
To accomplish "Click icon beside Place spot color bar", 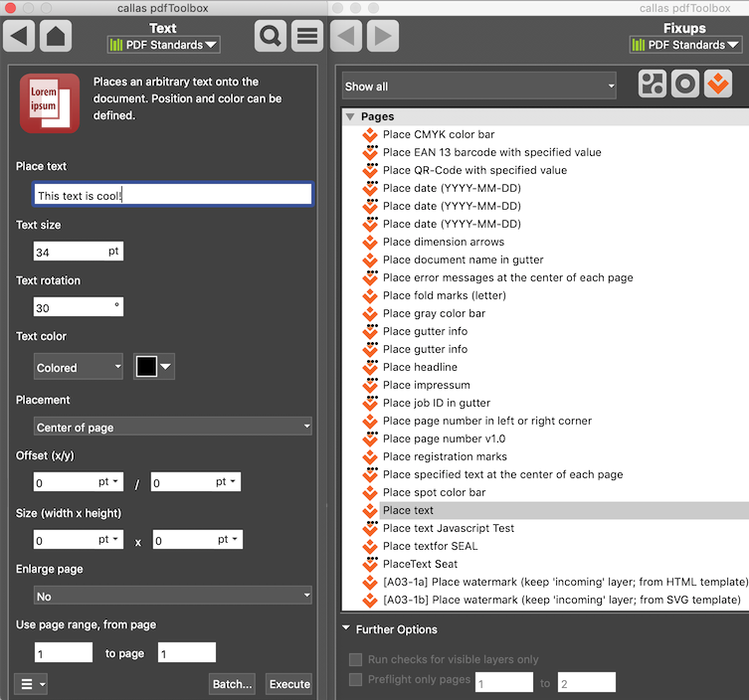I will pyautogui.click(x=370, y=493).
